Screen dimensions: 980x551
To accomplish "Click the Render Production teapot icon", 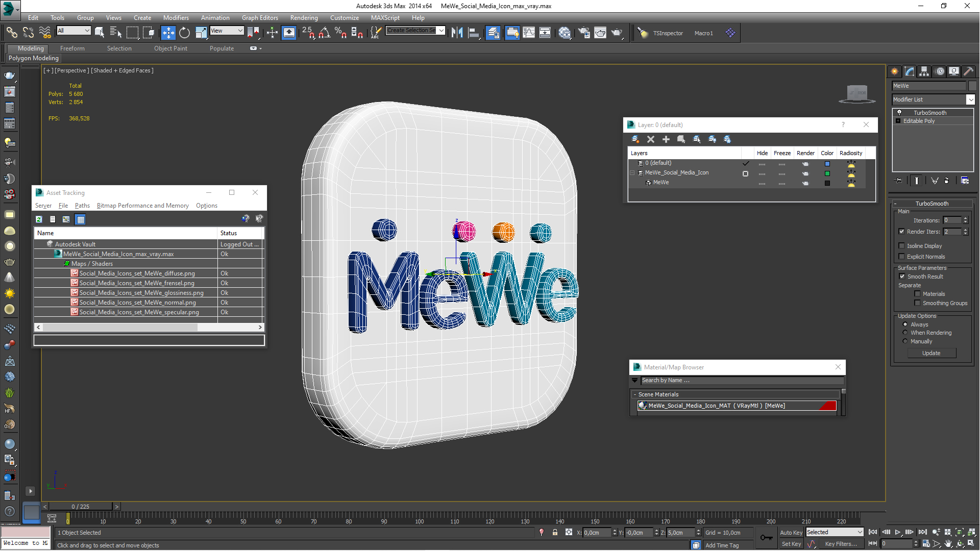I will (x=617, y=33).
